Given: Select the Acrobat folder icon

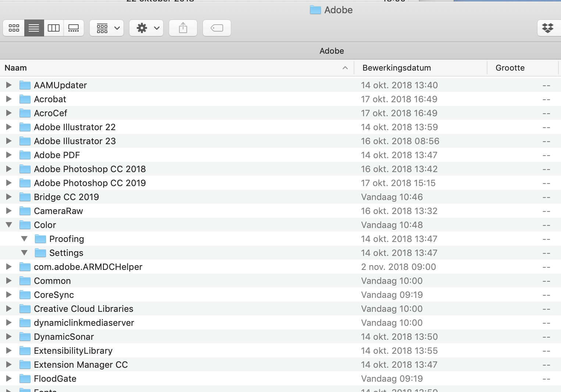Looking at the screenshot, I should pyautogui.click(x=25, y=99).
